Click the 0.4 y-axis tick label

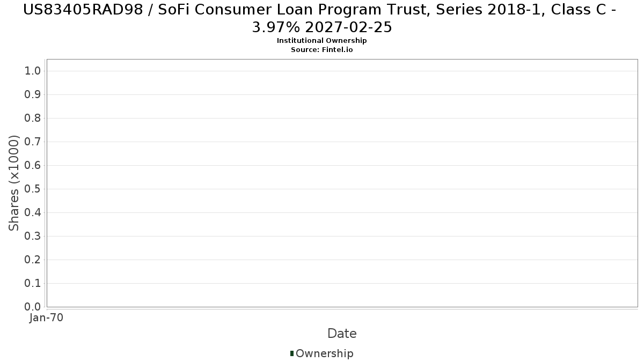33,213
